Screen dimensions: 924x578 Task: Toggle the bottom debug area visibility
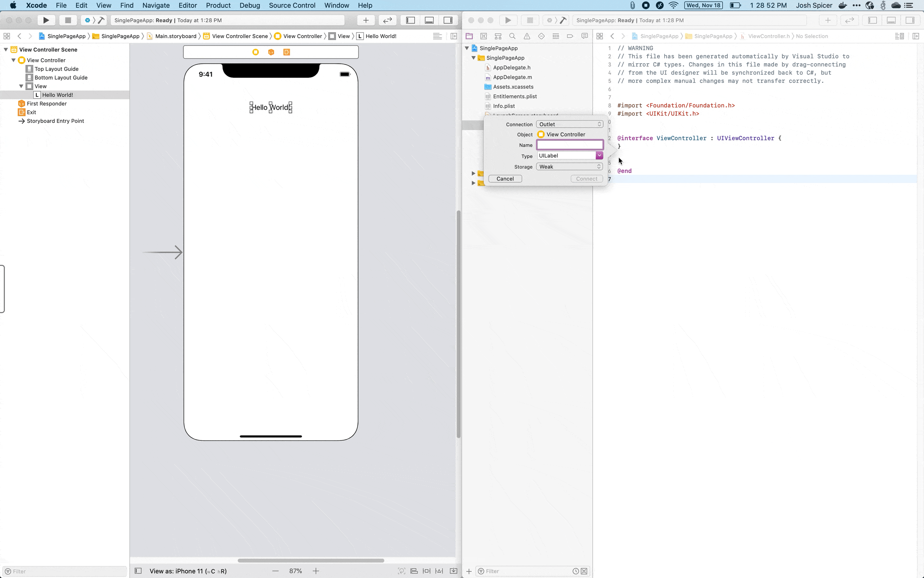coord(429,20)
